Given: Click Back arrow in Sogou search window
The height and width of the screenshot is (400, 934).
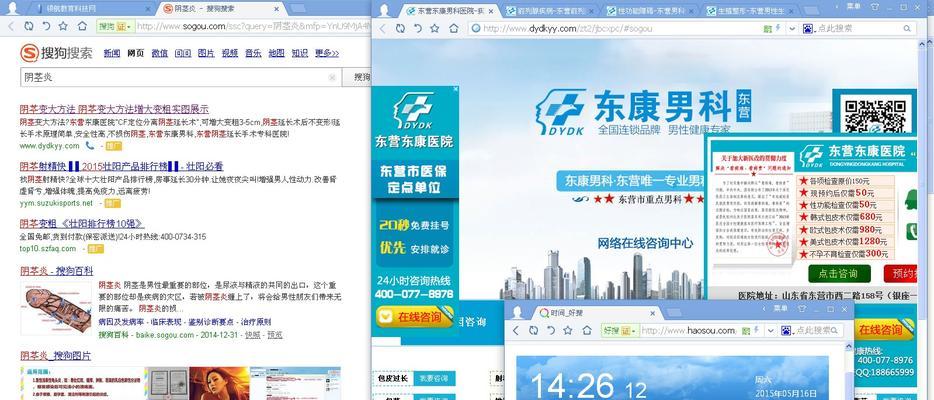Looking at the screenshot, I should click(x=11, y=26).
